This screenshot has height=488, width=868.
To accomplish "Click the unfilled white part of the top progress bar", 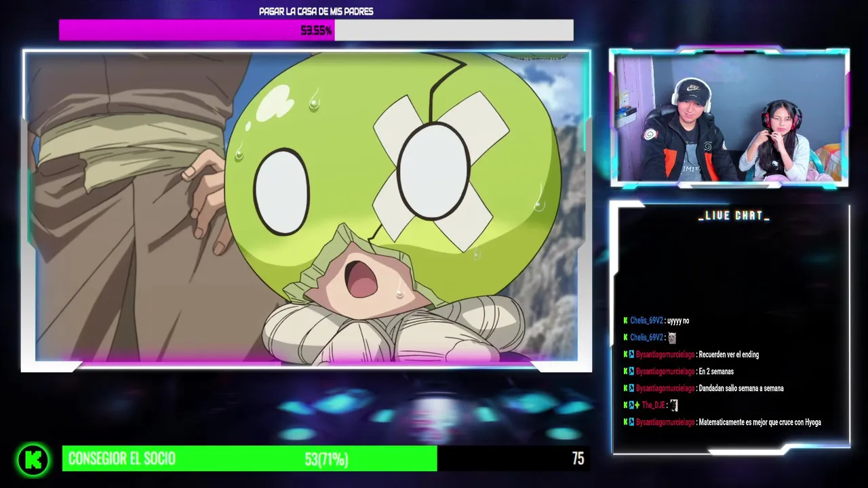I will 454,30.
